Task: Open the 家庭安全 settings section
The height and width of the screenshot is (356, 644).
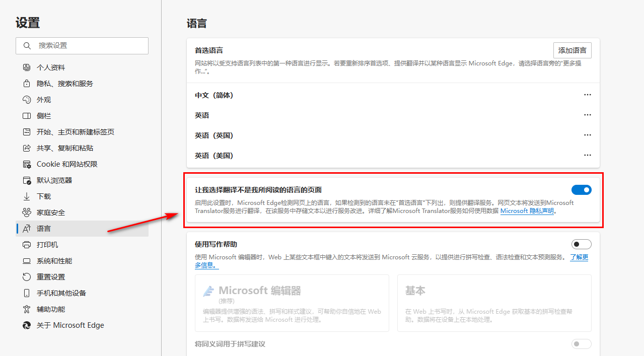Action: point(51,212)
